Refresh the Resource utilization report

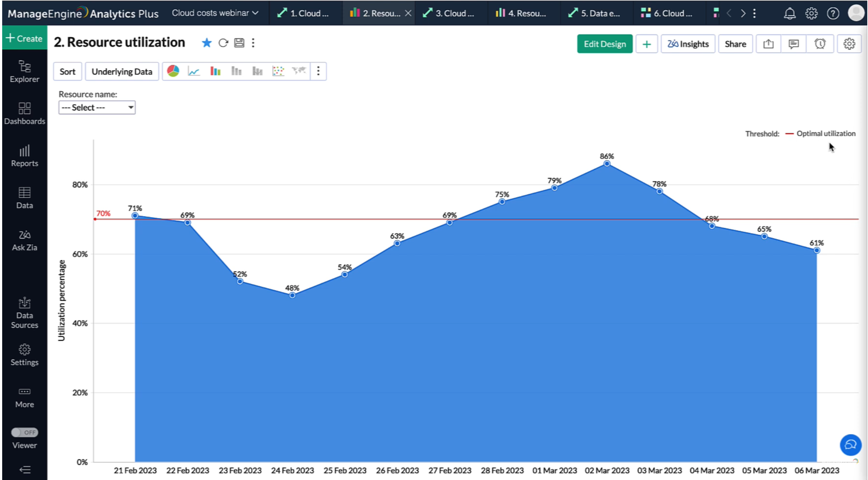pyautogui.click(x=223, y=43)
